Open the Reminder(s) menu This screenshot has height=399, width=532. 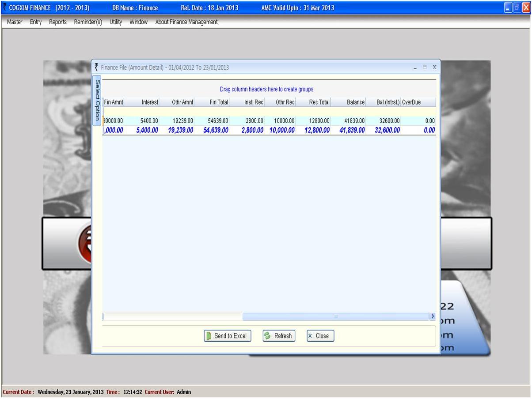(x=88, y=22)
